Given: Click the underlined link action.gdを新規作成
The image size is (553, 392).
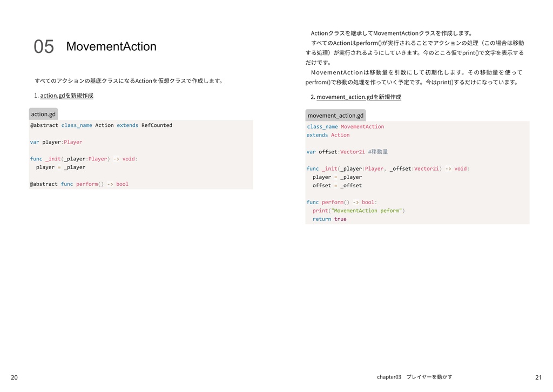Looking at the screenshot, I should [x=66, y=95].
